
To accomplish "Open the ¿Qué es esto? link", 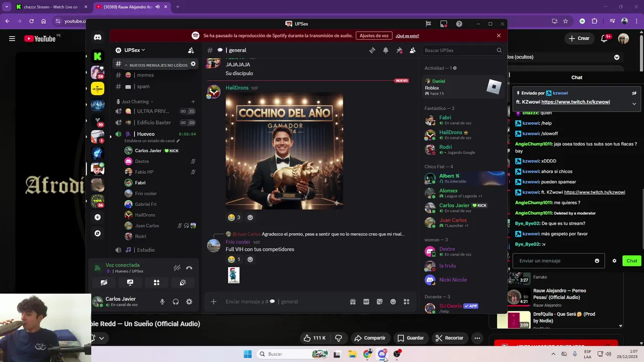I will click(407, 36).
